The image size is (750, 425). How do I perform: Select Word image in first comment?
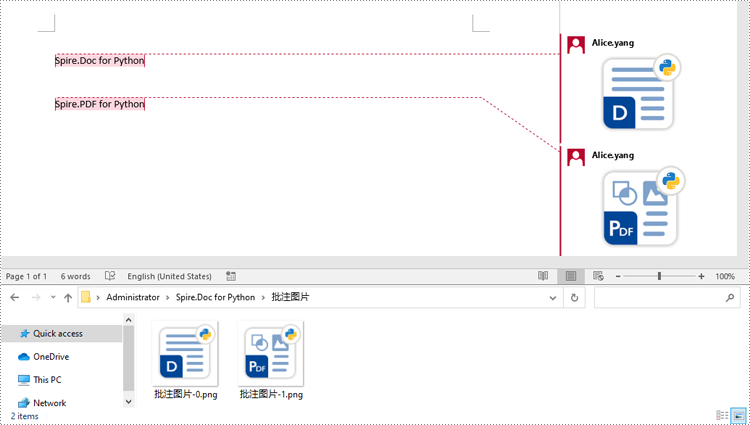tap(641, 92)
